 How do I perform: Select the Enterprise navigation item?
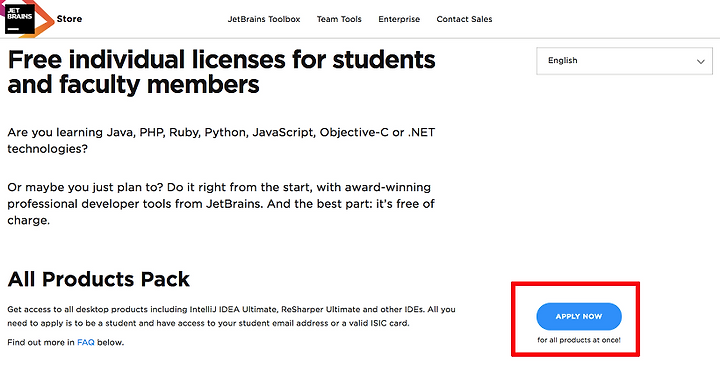[399, 19]
